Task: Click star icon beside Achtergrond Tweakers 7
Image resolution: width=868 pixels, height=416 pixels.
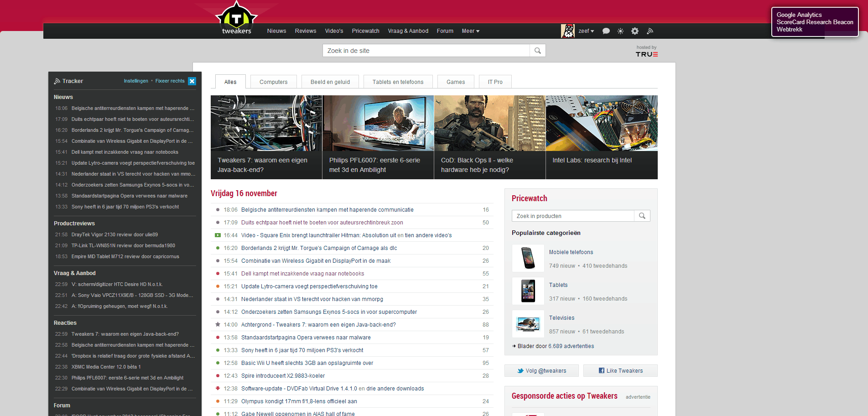Action: [218, 325]
